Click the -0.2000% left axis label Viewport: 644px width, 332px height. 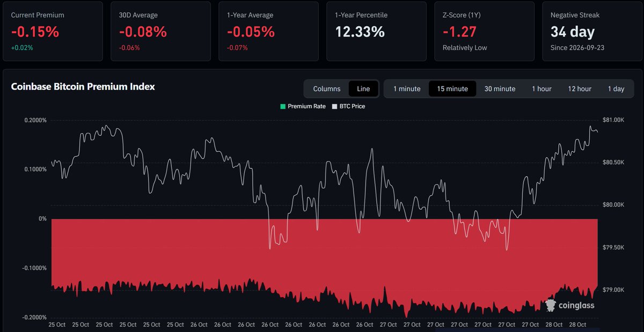pos(34,318)
